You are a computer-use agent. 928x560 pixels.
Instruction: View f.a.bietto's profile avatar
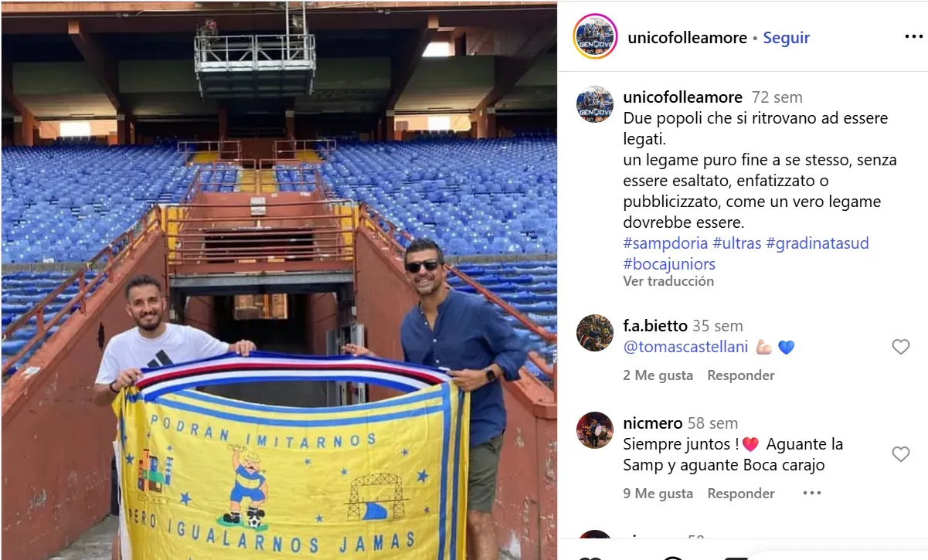(x=595, y=333)
